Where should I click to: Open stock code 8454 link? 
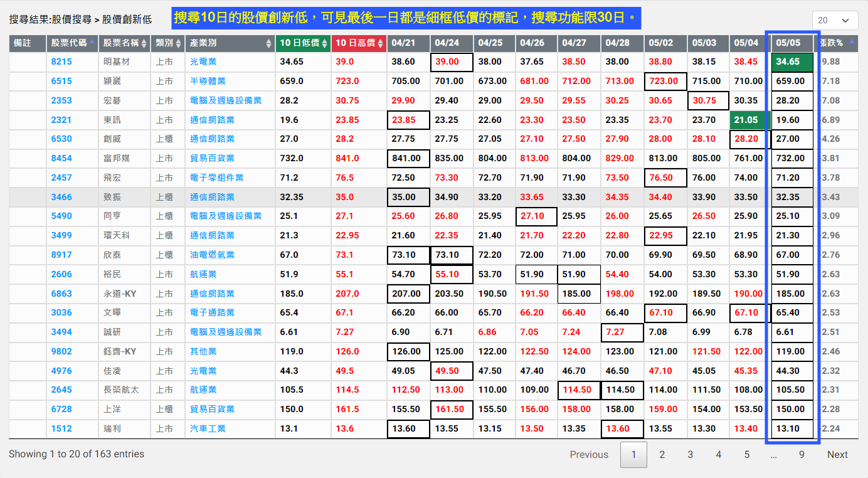61,158
